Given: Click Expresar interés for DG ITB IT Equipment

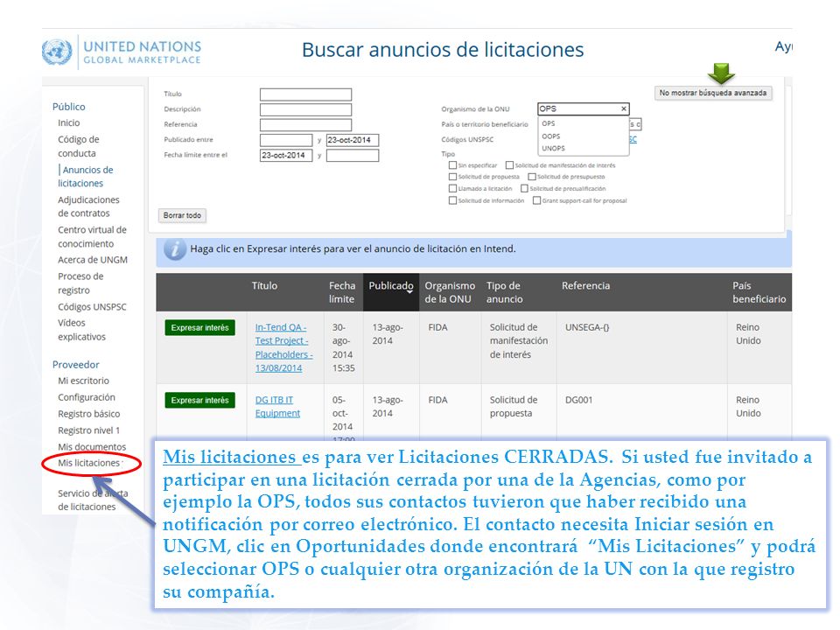Looking at the screenshot, I should [x=199, y=400].
